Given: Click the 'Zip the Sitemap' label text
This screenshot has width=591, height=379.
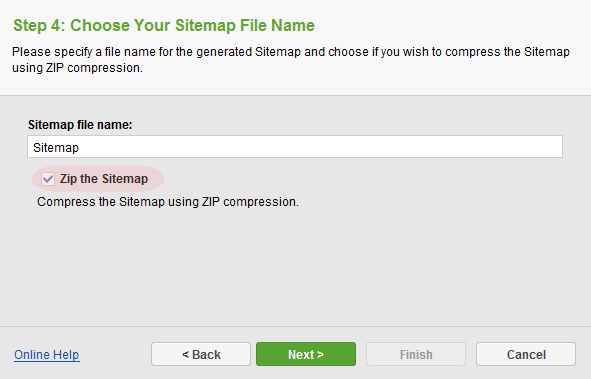Looking at the screenshot, I should 104,179.
